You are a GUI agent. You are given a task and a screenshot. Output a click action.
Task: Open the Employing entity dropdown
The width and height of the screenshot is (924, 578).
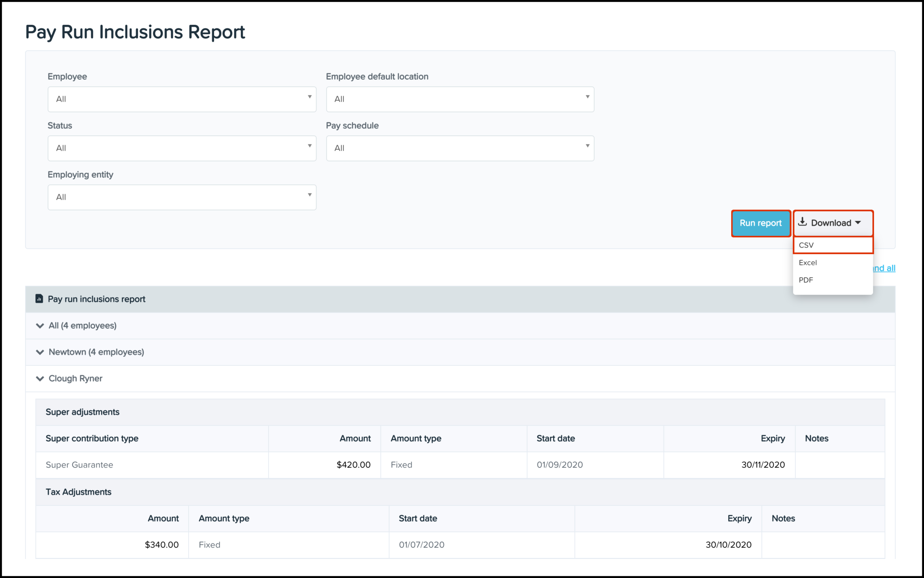point(182,197)
